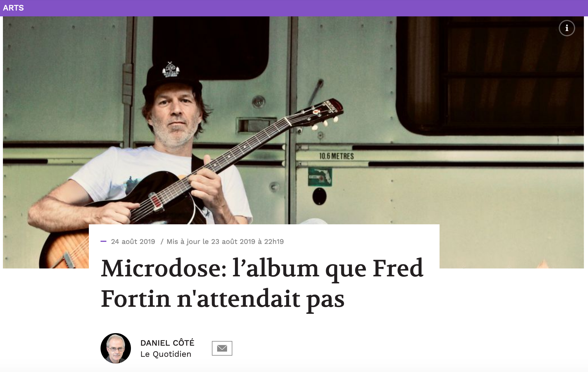Open the DANIEL CÔTÉ author link
This screenshot has height=372, width=588.
click(167, 342)
